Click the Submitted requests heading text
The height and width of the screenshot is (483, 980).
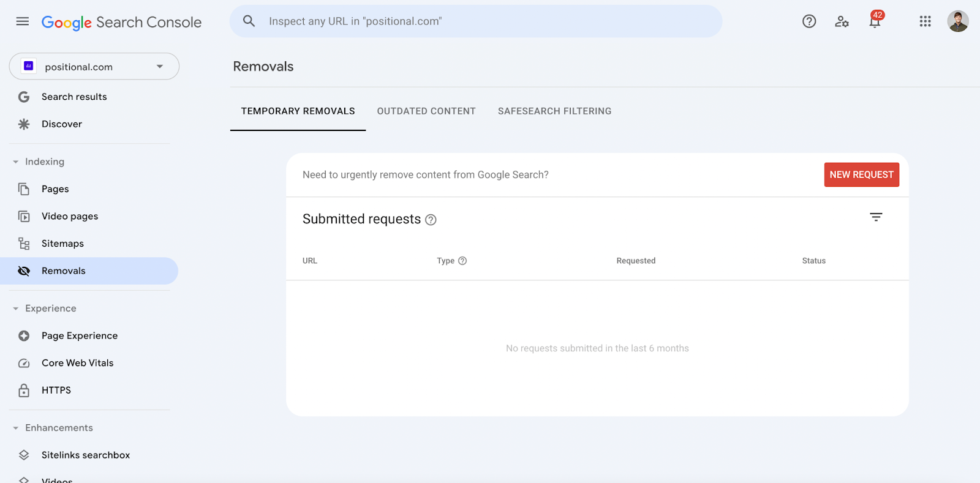pyautogui.click(x=361, y=219)
